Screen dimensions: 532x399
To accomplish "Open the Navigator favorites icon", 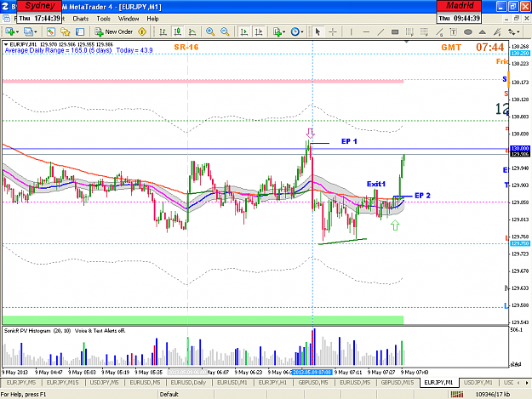I will (66, 31).
